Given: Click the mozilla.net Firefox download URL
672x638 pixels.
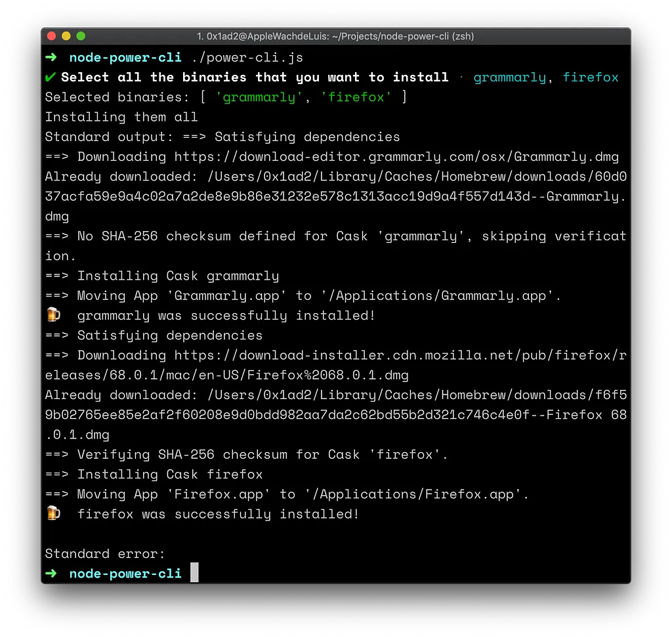Looking at the screenshot, I should click(x=336, y=366).
